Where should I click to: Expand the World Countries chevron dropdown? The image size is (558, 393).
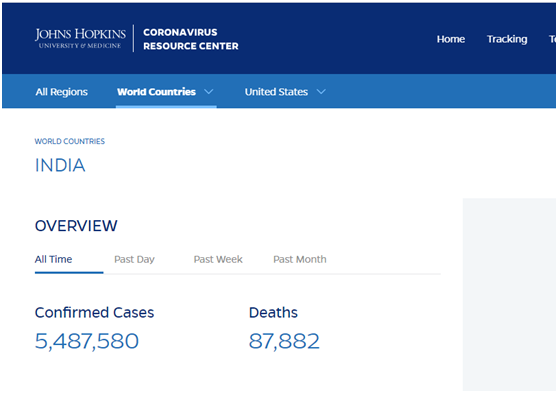[209, 92]
